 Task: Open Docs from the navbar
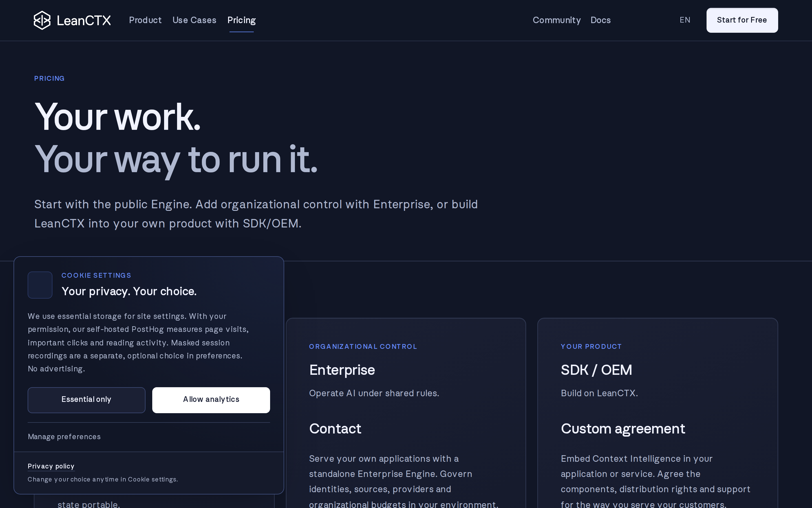[x=601, y=20]
